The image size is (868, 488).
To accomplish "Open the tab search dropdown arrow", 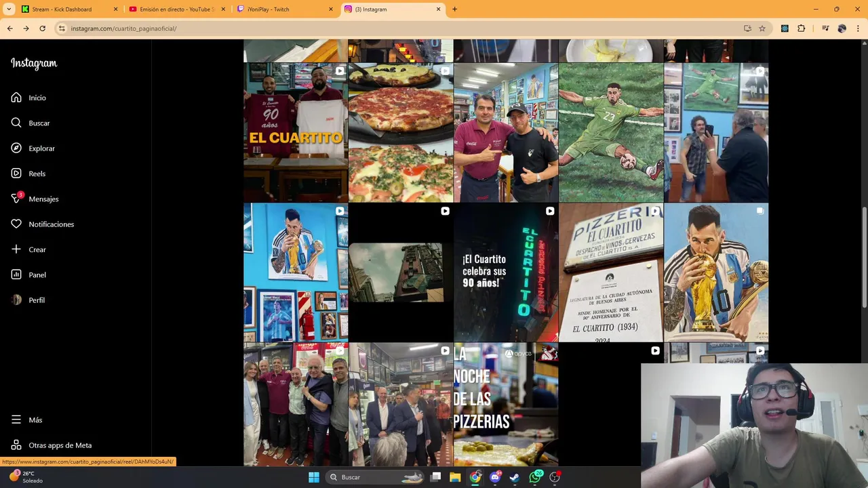I will (x=9, y=9).
